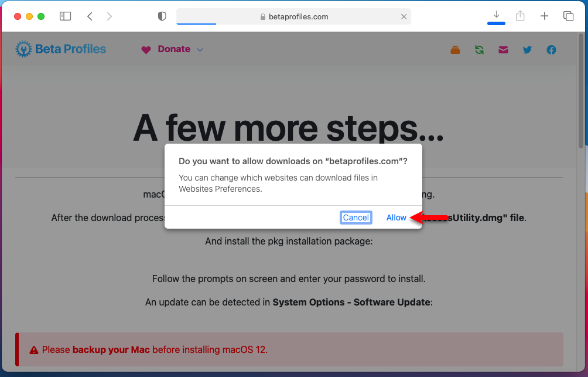Zoom the Safari window with the green button
Image resolution: width=588 pixels, height=377 pixels.
41,16
